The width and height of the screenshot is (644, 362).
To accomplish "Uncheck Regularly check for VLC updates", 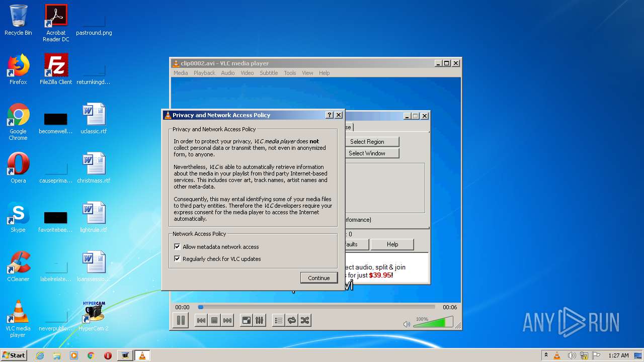I will [x=177, y=259].
